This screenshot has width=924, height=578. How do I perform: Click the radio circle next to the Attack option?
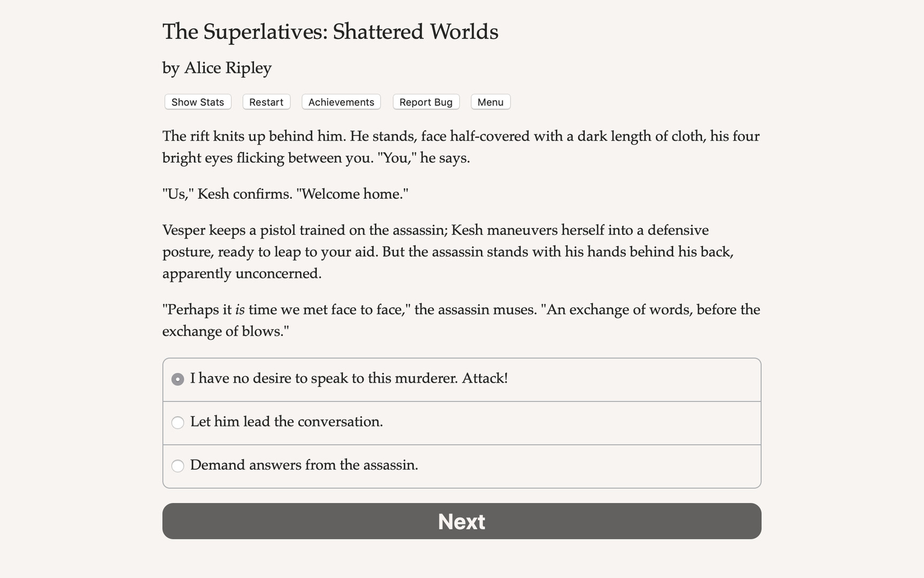(178, 379)
